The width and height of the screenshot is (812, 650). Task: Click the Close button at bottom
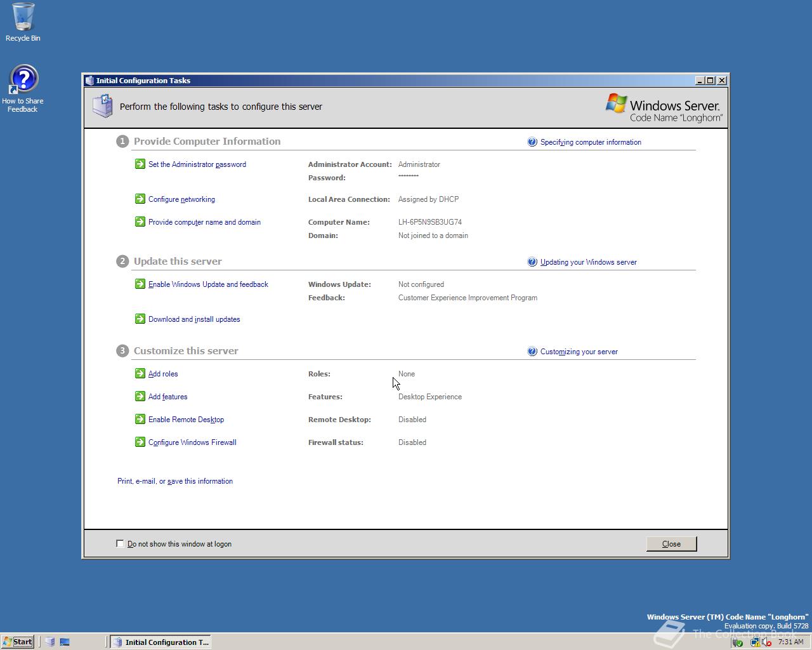pyautogui.click(x=671, y=544)
